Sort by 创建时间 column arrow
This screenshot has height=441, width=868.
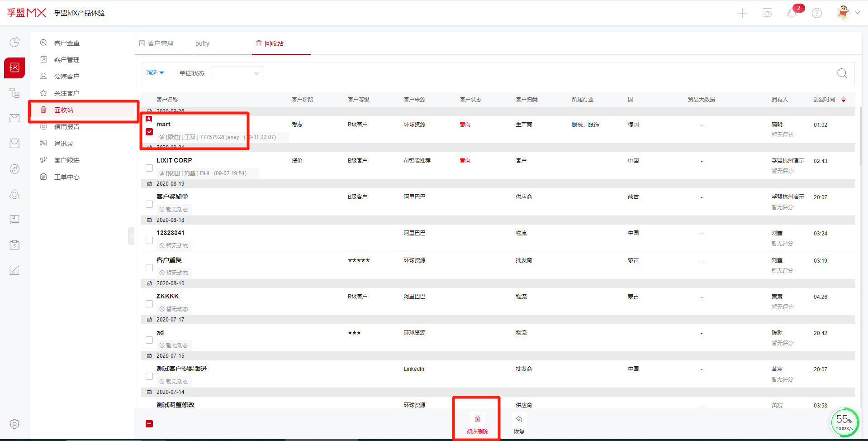(x=844, y=100)
